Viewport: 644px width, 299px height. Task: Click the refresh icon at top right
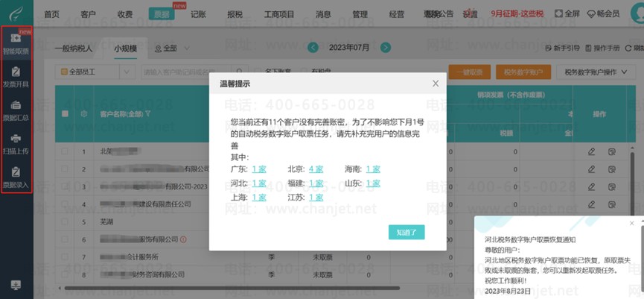click(628, 48)
